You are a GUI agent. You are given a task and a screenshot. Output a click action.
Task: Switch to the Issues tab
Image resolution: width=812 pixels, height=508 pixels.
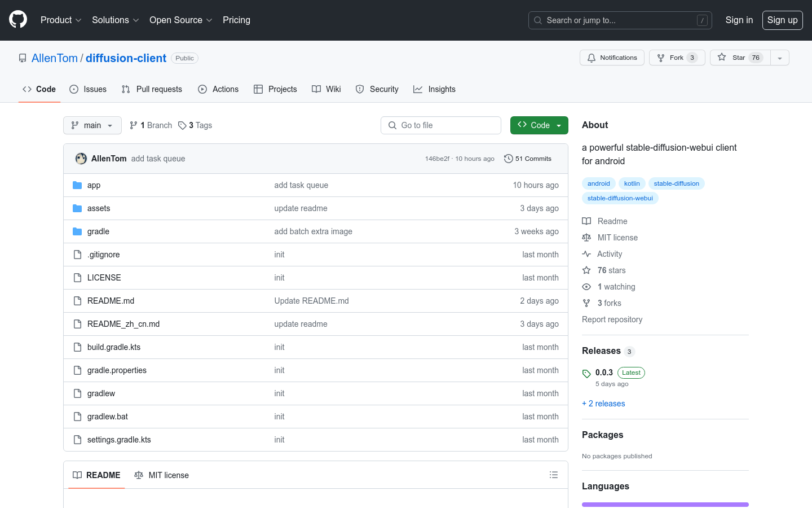tap(88, 89)
